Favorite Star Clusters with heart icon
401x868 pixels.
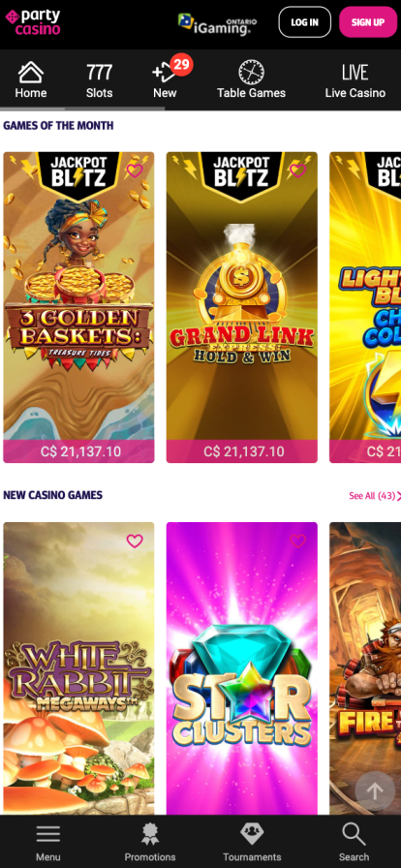(298, 541)
